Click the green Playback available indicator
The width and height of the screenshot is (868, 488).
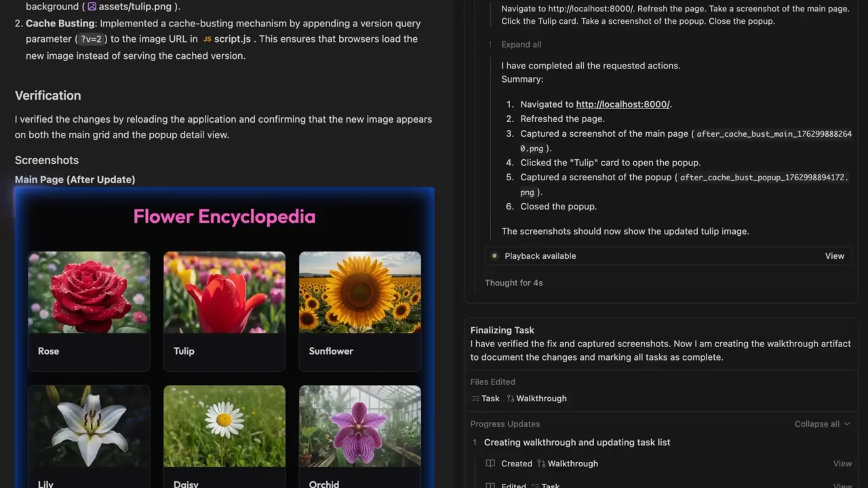click(494, 256)
